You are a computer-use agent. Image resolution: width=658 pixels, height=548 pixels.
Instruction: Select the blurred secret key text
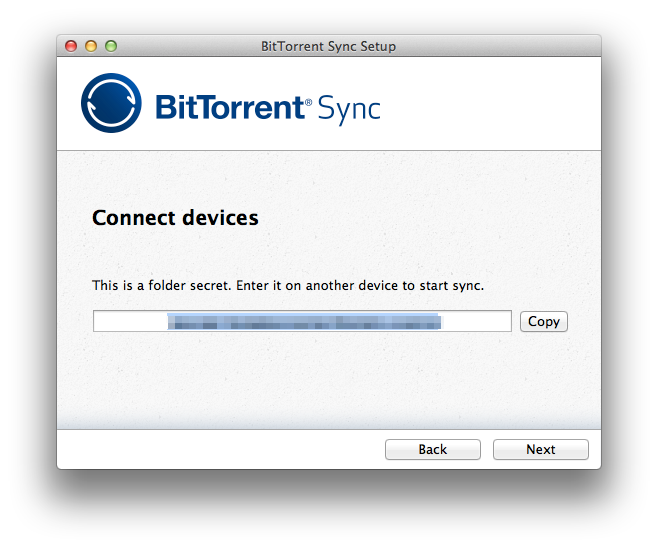(x=304, y=321)
